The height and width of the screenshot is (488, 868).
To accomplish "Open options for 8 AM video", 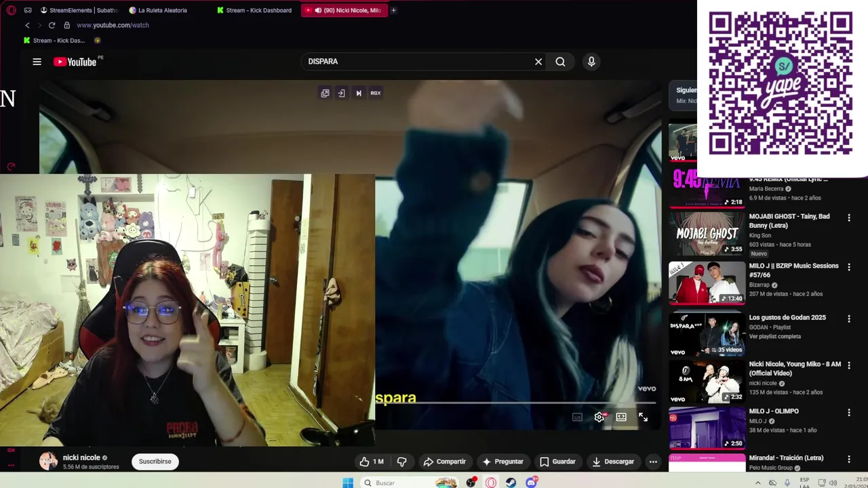I will pos(849,365).
